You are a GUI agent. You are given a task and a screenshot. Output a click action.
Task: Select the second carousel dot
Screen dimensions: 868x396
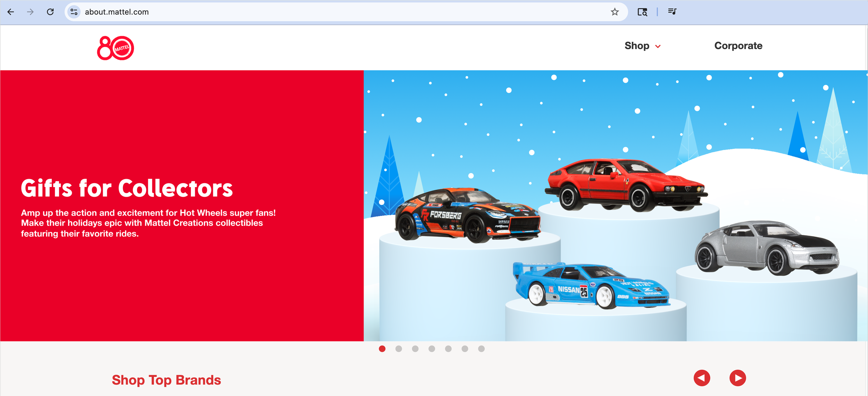pos(399,349)
